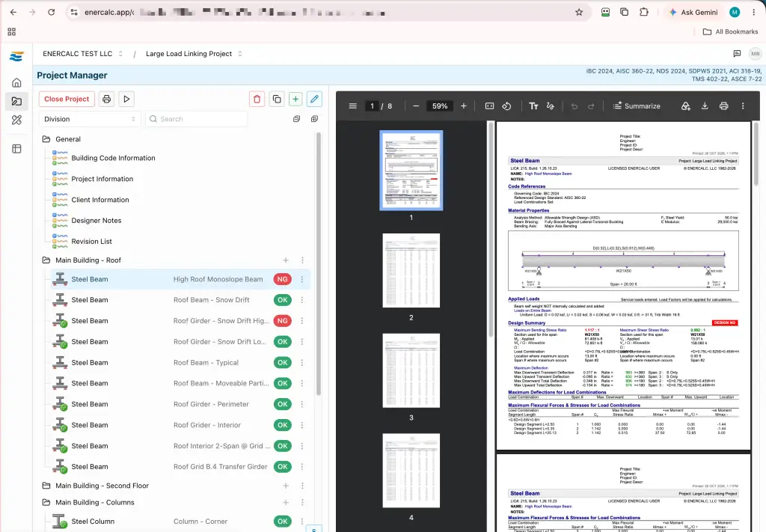Select Designer Notes item
Image resolution: width=766 pixels, height=532 pixels.
[x=96, y=221]
